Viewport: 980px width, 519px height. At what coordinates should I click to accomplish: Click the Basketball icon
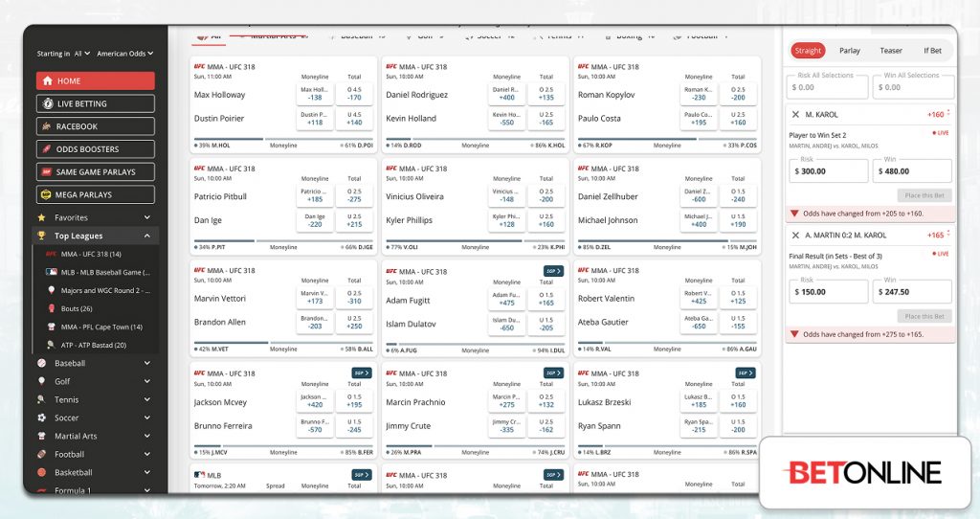click(x=42, y=472)
